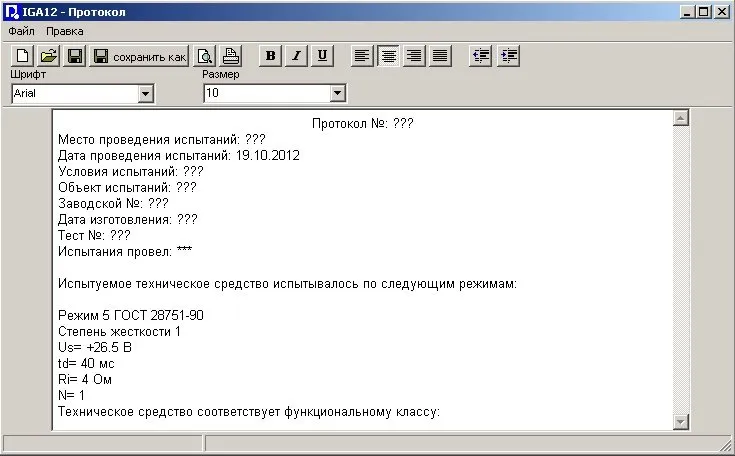735x456 pixels.
Task: Click the scrollbar down arrow
Action: [x=681, y=422]
